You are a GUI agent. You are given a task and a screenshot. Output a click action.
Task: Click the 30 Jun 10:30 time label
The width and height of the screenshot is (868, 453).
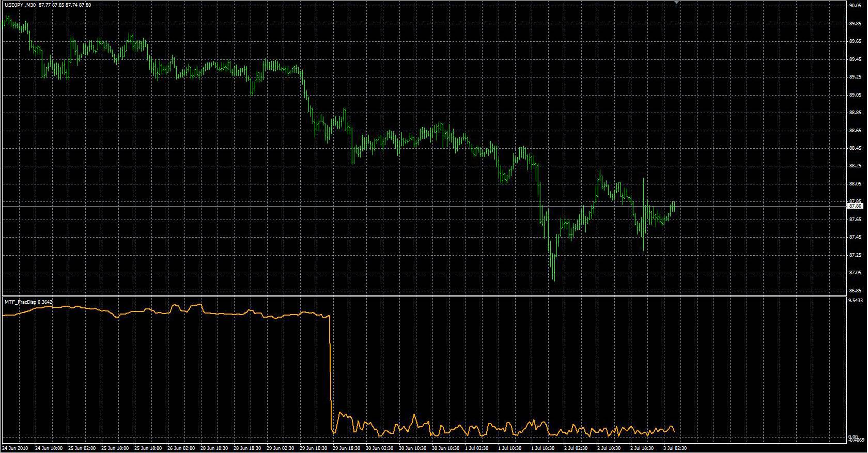click(x=413, y=448)
